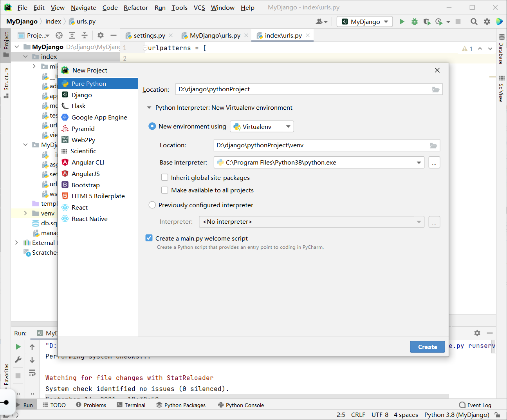The height and width of the screenshot is (420, 507).
Task: Open Base interpreter dropdown
Action: pos(319,163)
